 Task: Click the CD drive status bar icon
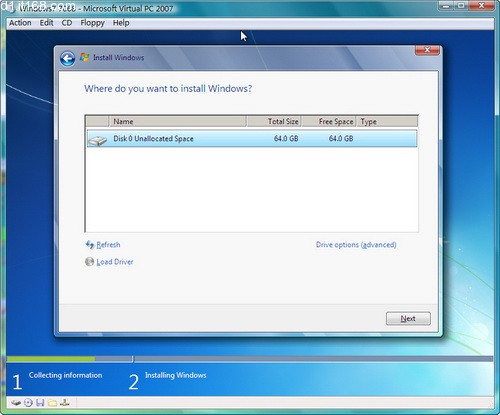(x=28, y=403)
